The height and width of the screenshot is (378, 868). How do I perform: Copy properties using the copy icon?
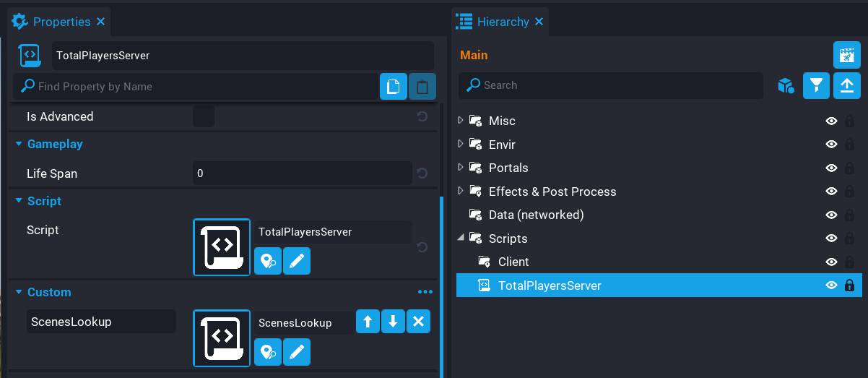[x=393, y=87]
